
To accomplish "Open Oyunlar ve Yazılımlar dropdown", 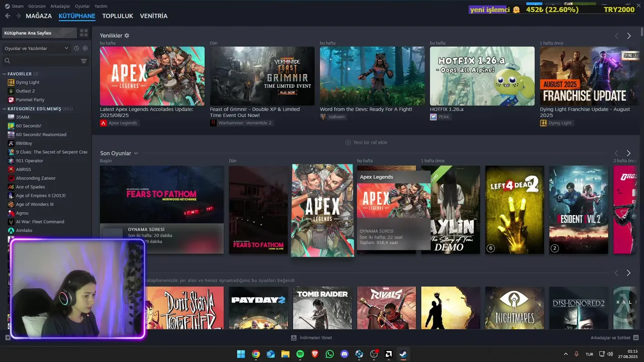I will click(x=36, y=48).
